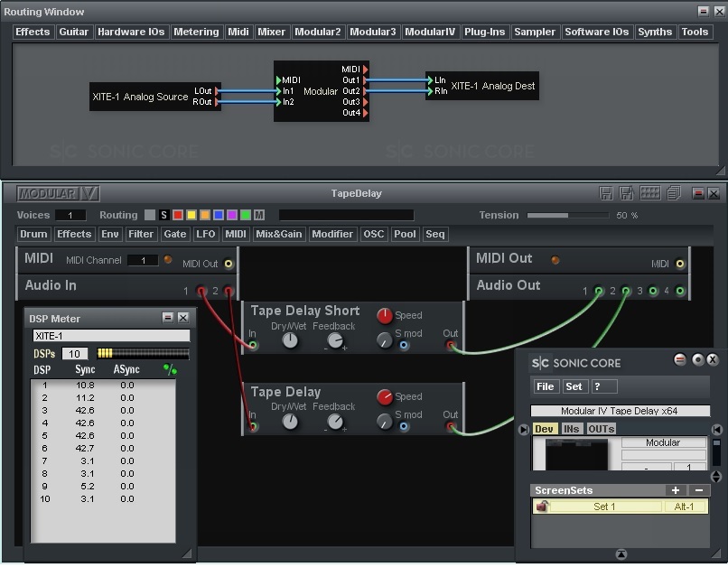
Task: Toggle the M routing button
Action: pyautogui.click(x=259, y=216)
